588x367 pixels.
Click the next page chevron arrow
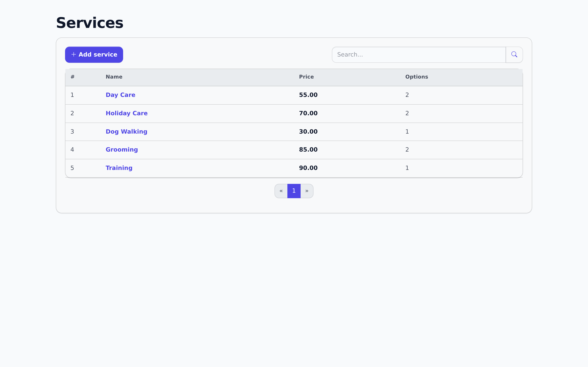coord(307,191)
